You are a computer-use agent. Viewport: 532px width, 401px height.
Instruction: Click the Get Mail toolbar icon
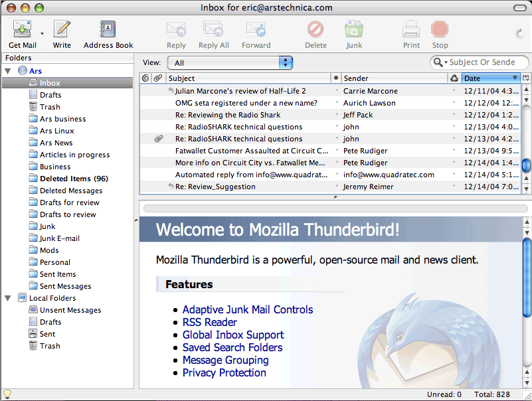[22, 29]
